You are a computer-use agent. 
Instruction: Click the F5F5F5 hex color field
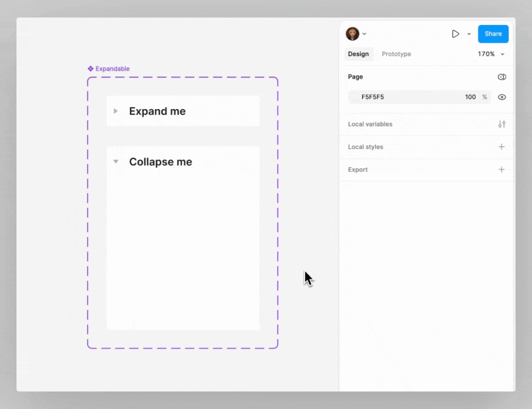(x=373, y=97)
